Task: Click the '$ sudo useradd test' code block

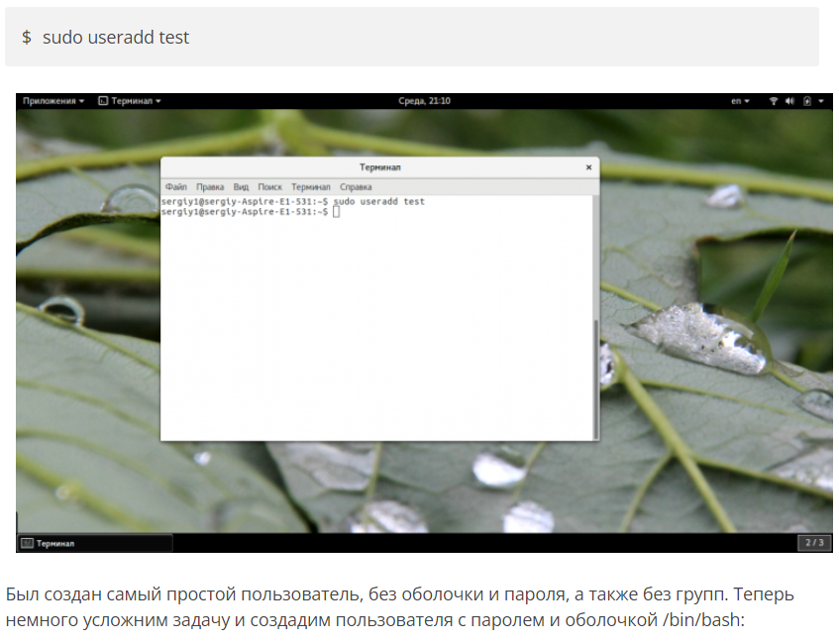Action: (x=412, y=37)
